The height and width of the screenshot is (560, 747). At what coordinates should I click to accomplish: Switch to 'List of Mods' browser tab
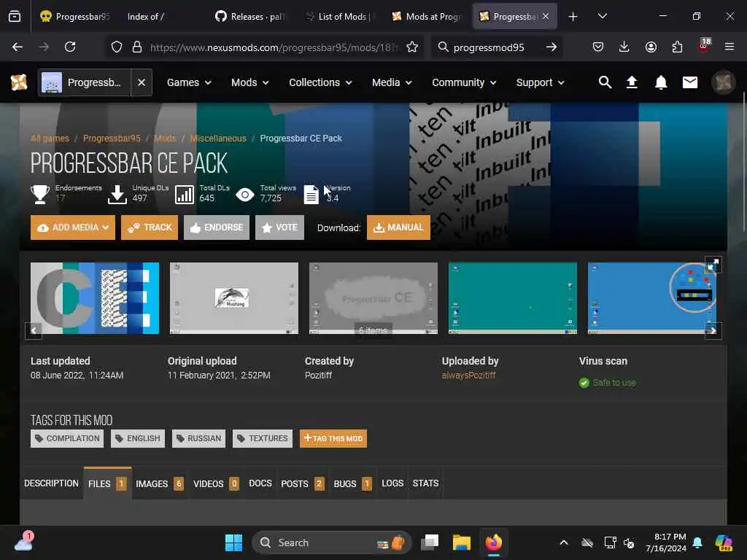(x=338, y=17)
